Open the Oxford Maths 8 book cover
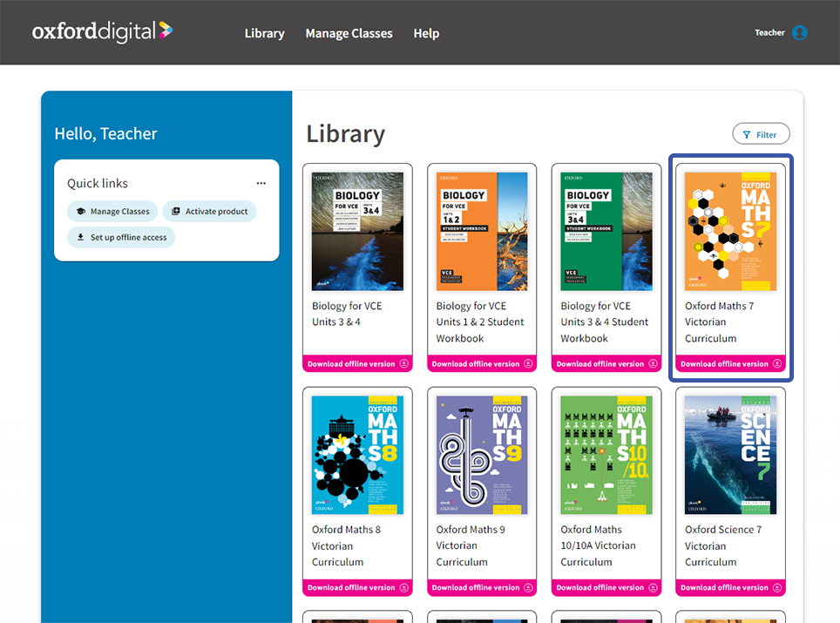Screen dimensions: 840x623 tap(357, 456)
